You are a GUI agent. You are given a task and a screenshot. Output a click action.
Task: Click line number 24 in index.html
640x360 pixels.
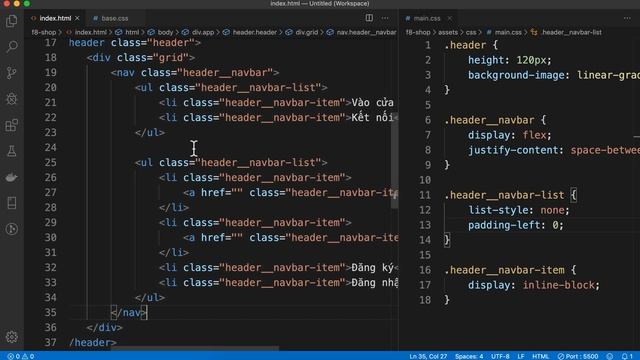[51, 147]
